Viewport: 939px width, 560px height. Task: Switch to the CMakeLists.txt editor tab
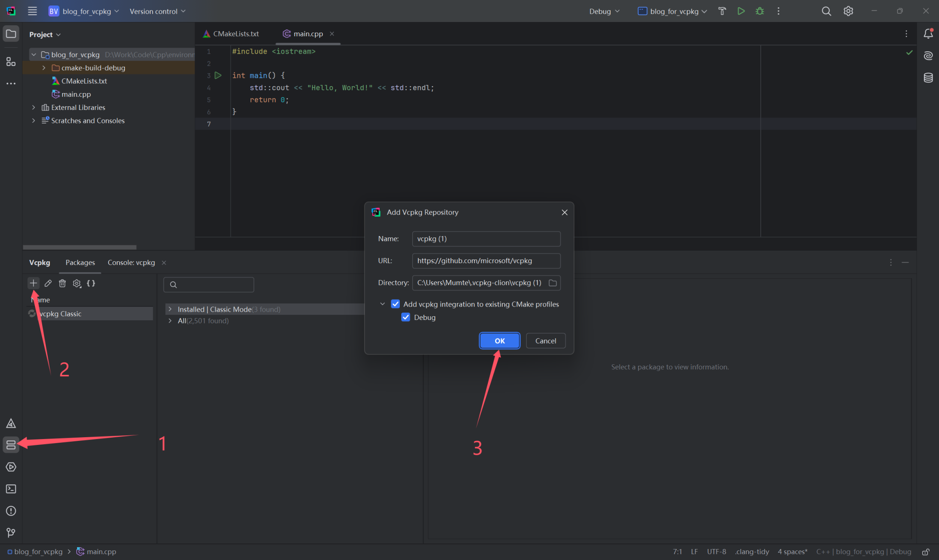[x=235, y=33]
